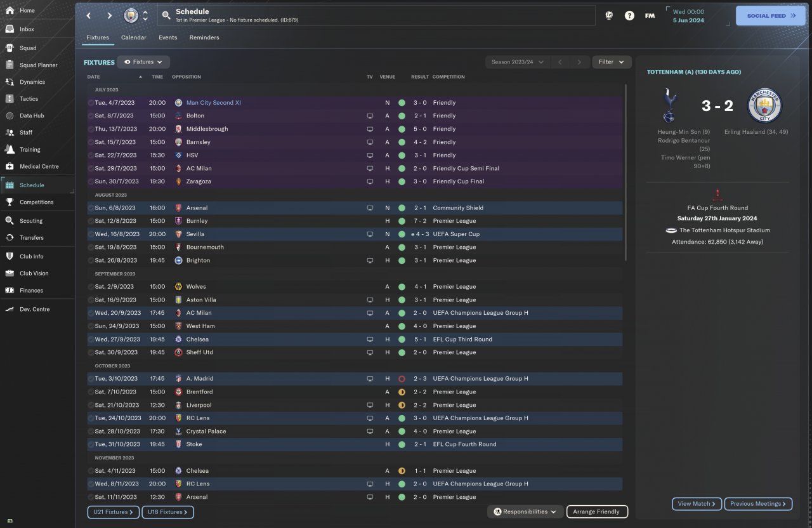Open the Inbox sidebar icon
The height and width of the screenshot is (528, 812).
pos(10,29)
